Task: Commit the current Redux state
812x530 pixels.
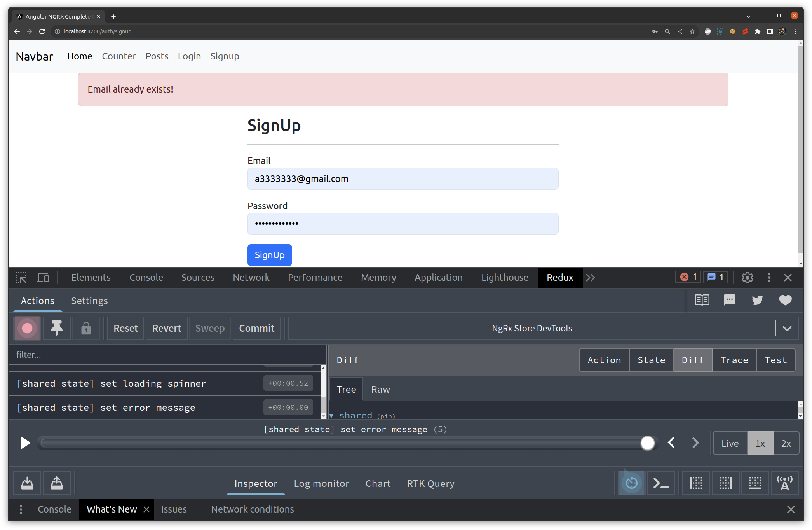Action: click(256, 328)
